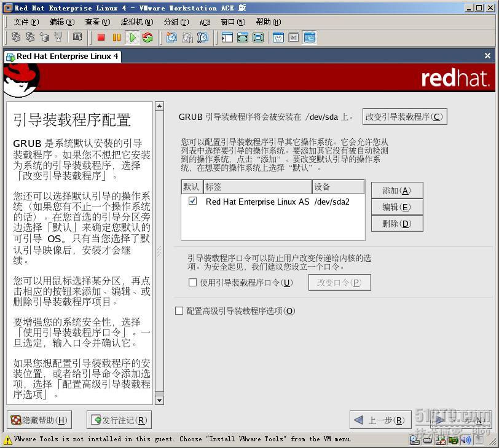Select the Red Hat Enterprise Linux AS label
The height and width of the screenshot is (448, 499).
(x=257, y=202)
